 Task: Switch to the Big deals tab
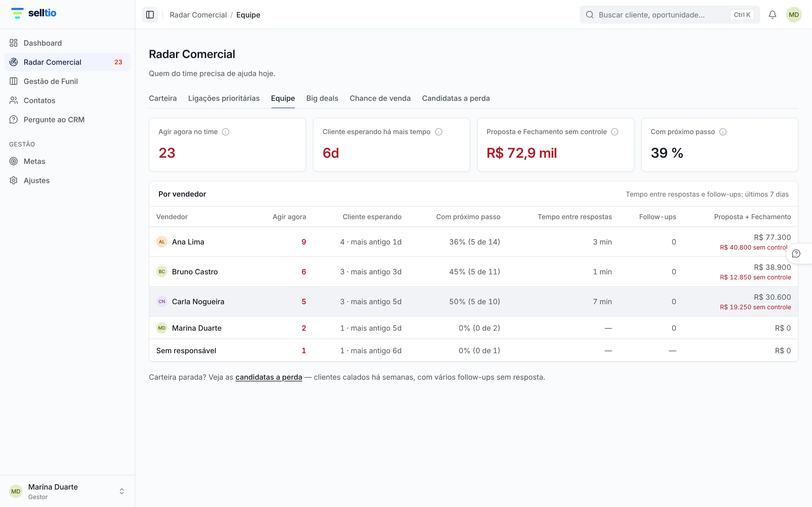coord(322,98)
